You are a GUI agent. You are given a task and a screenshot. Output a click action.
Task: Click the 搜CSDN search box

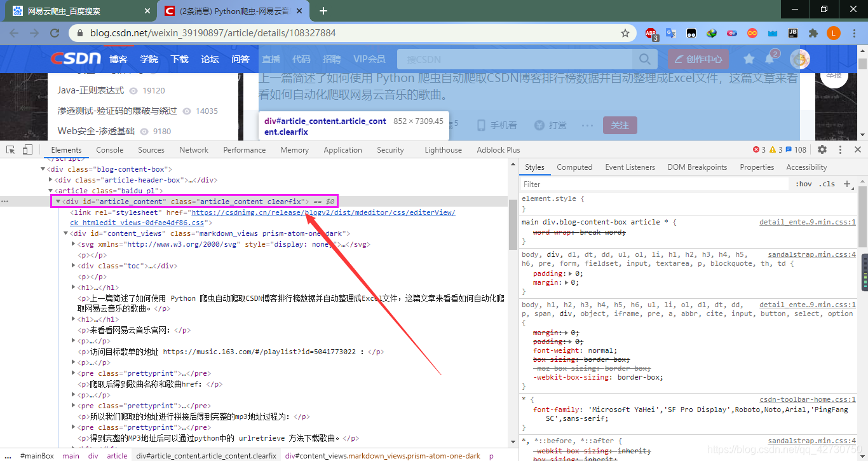(x=515, y=59)
